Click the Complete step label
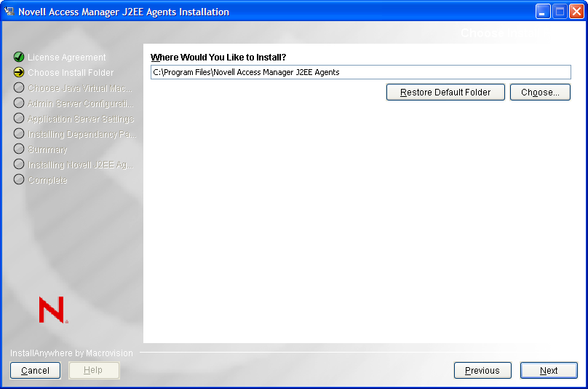 pyautogui.click(x=47, y=180)
